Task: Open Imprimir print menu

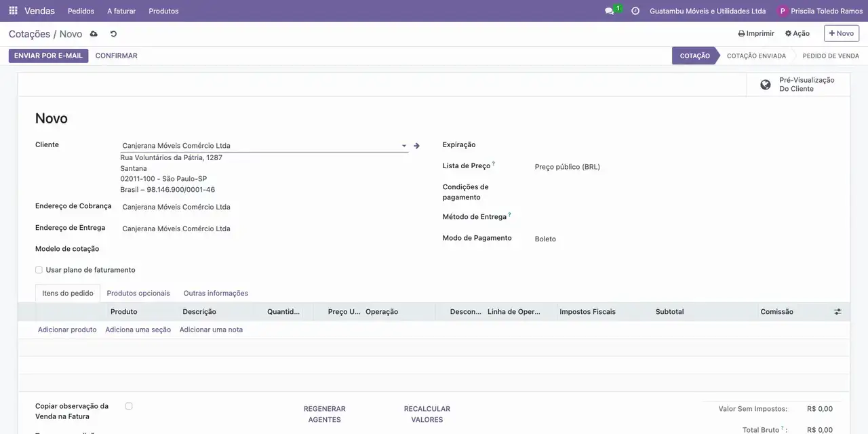Action: coord(756,33)
